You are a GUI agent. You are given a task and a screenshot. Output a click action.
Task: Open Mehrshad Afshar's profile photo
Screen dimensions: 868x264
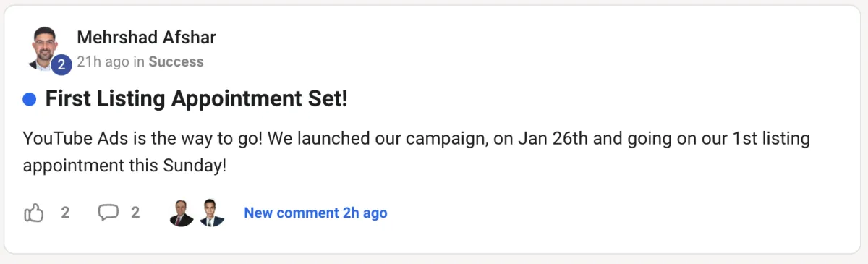(x=46, y=48)
